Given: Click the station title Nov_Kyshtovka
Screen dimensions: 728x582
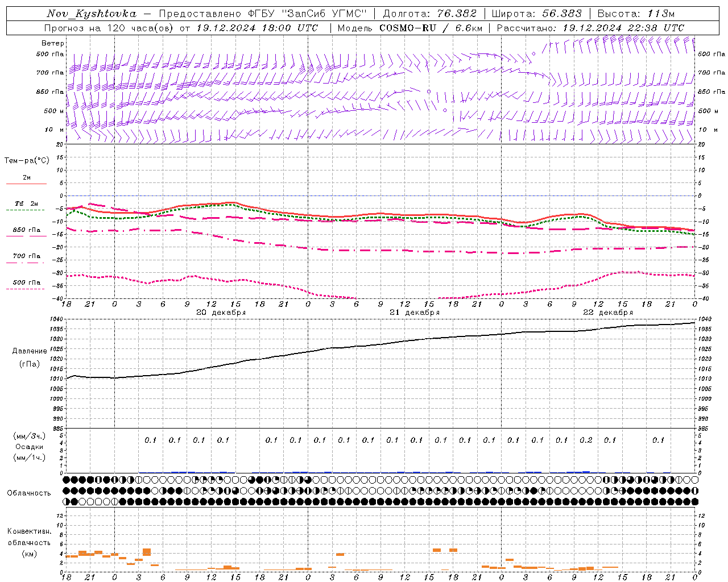Looking at the screenshot, I should pos(92,14).
